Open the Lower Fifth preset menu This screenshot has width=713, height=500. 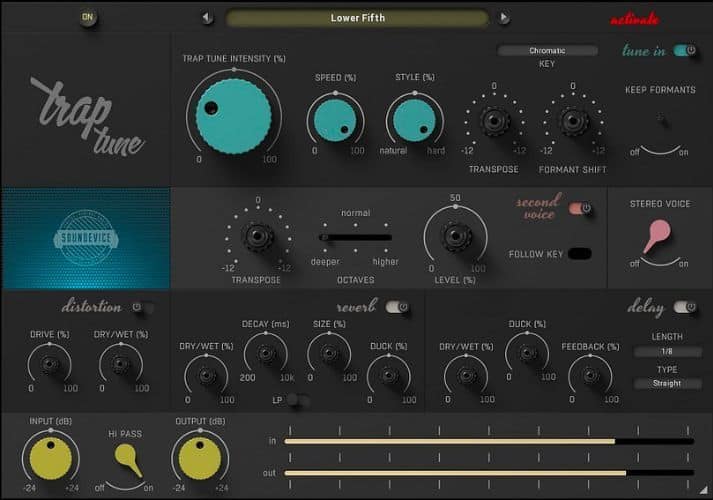pos(357,18)
